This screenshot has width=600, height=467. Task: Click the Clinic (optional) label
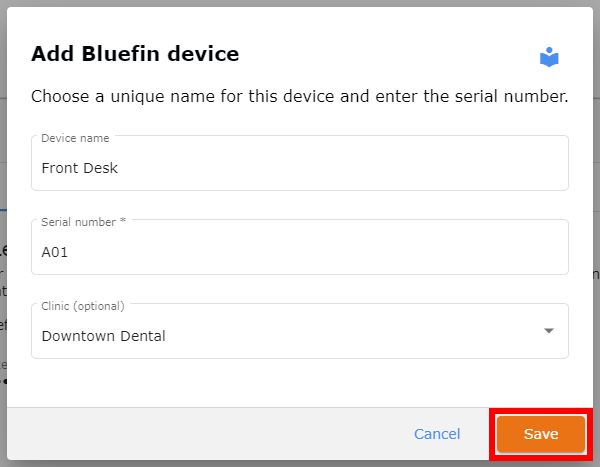click(83, 306)
